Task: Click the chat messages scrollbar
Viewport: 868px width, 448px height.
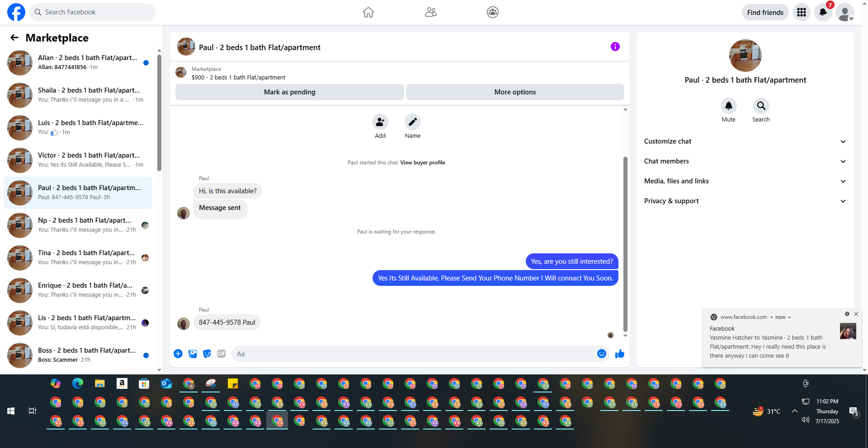Action: click(x=625, y=244)
